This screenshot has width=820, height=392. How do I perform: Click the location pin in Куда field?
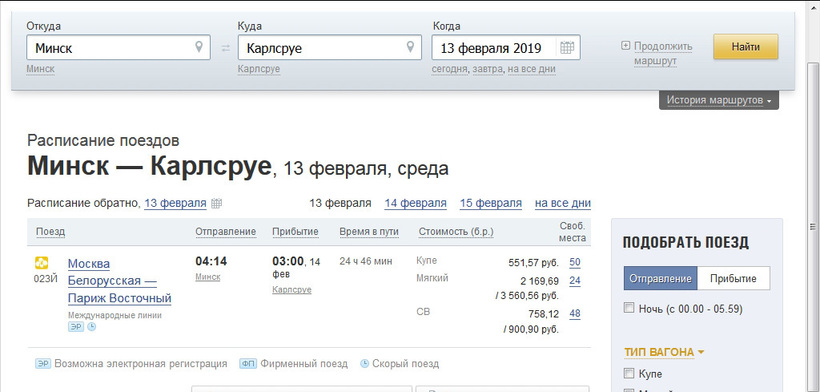411,47
